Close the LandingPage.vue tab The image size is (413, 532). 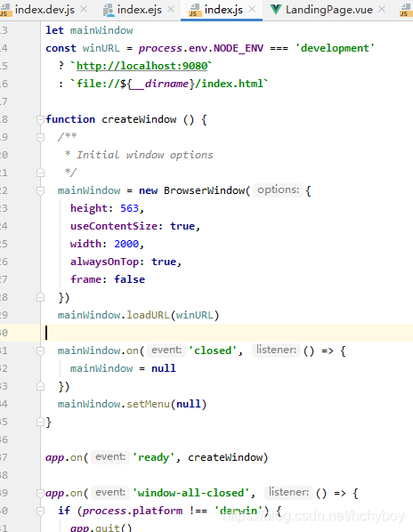click(x=382, y=10)
